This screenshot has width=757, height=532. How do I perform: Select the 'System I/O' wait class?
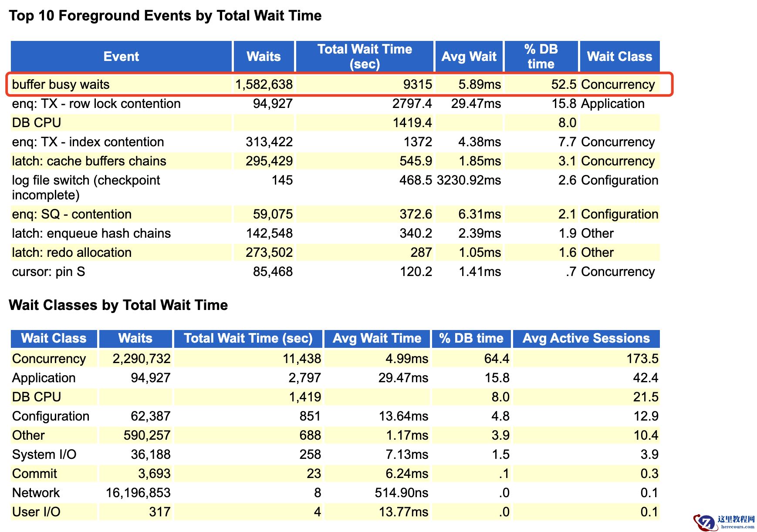[x=44, y=455]
